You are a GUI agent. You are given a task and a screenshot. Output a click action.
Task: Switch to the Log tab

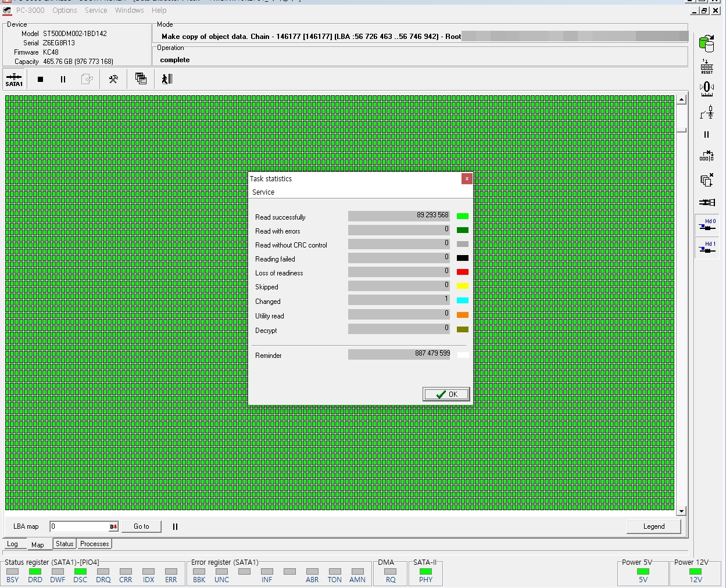[x=12, y=544]
